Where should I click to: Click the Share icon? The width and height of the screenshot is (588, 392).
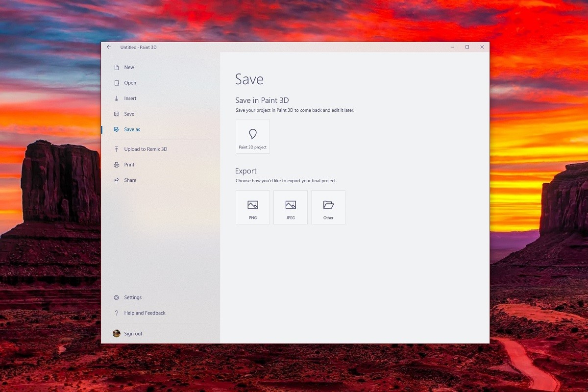point(116,180)
